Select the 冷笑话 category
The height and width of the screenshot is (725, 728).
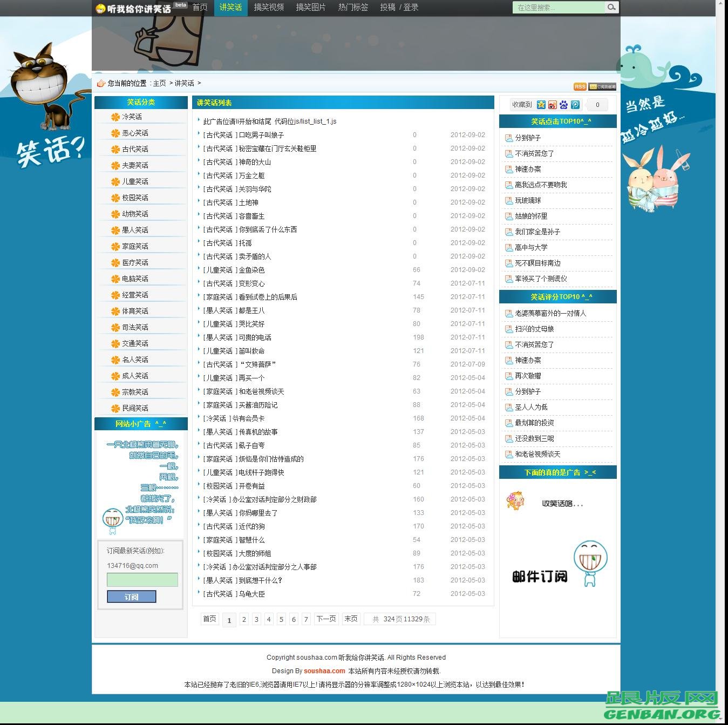point(132,117)
